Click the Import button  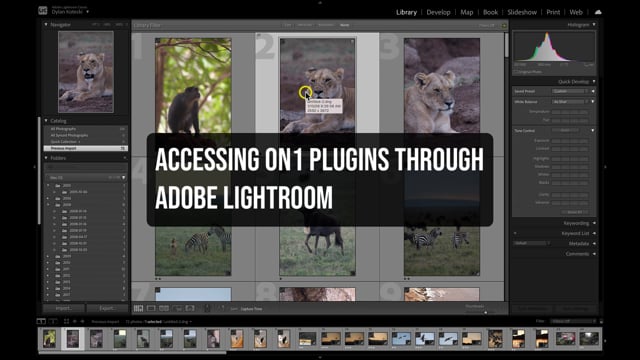[64, 309]
